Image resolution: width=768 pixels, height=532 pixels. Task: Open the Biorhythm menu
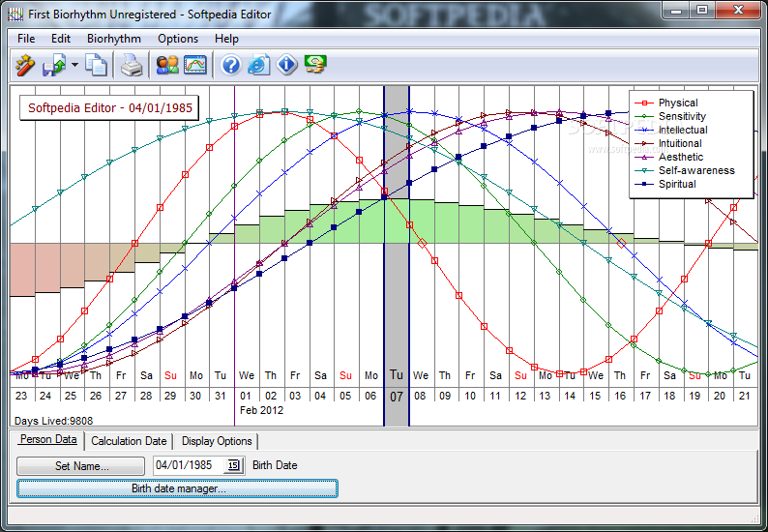click(113, 39)
